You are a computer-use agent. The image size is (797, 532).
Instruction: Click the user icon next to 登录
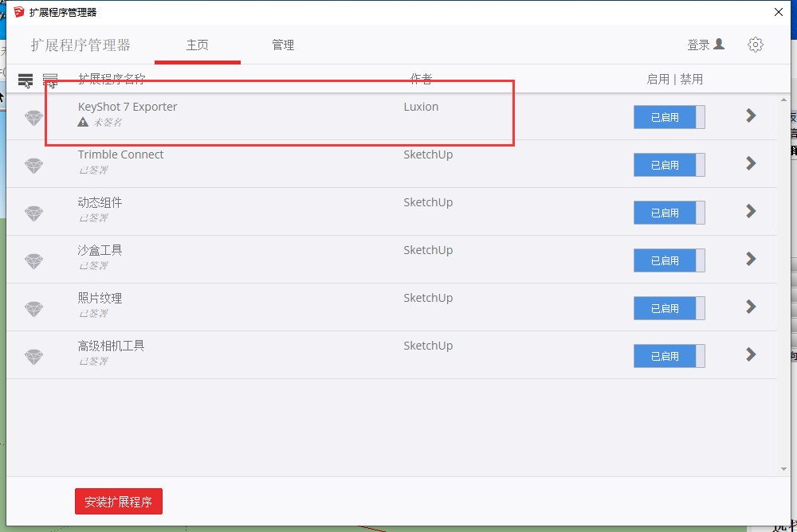coord(719,45)
